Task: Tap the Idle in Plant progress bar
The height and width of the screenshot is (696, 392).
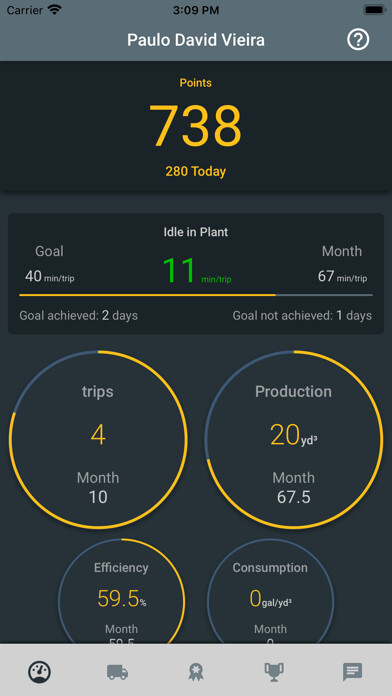Action: 196,295
